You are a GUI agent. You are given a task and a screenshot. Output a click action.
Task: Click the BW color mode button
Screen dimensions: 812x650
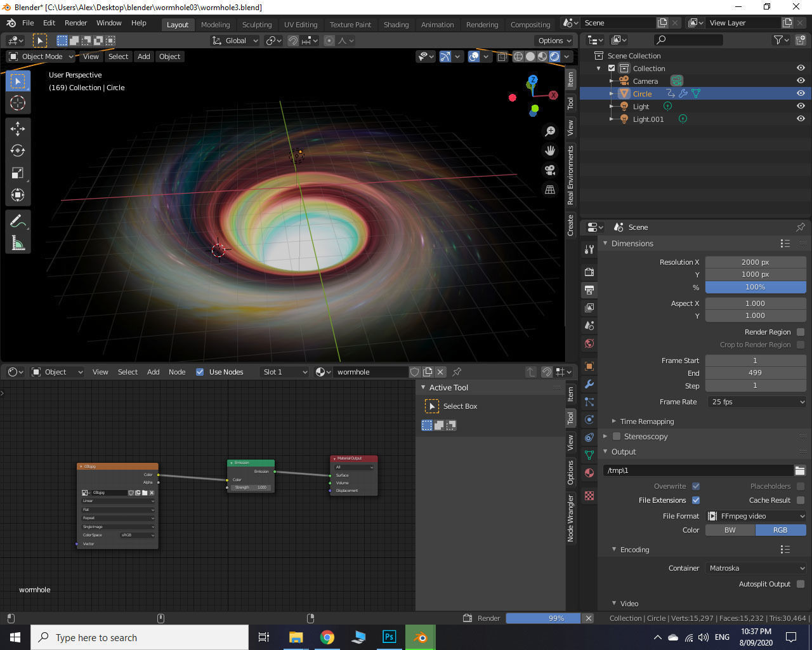click(730, 530)
